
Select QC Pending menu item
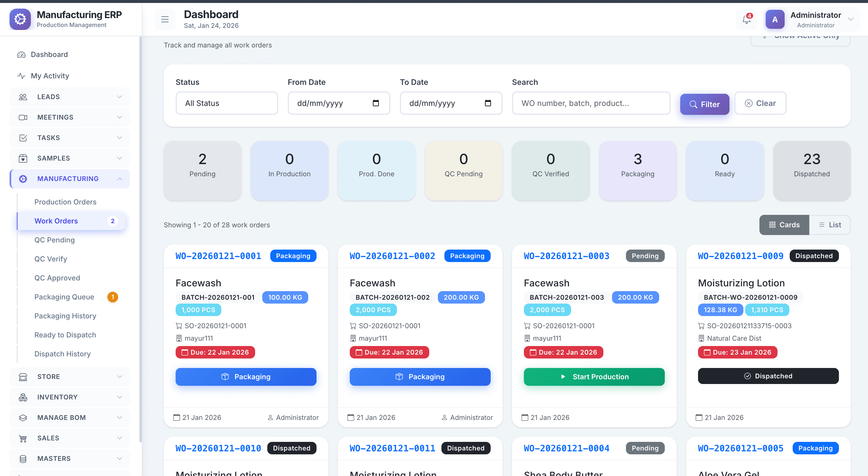coord(55,240)
